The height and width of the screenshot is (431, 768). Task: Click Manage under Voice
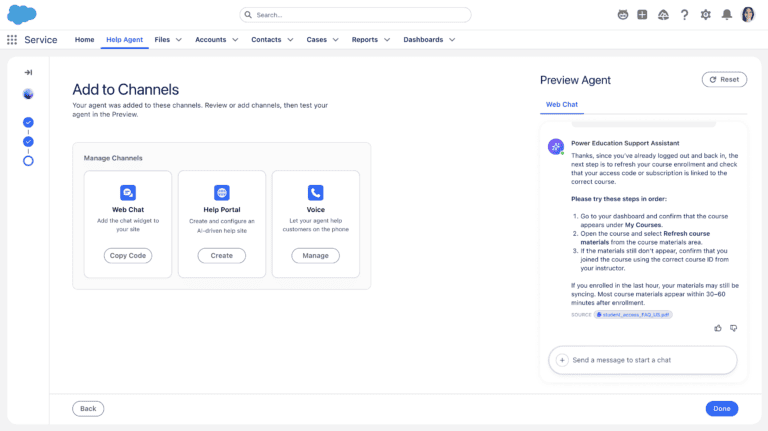click(315, 256)
